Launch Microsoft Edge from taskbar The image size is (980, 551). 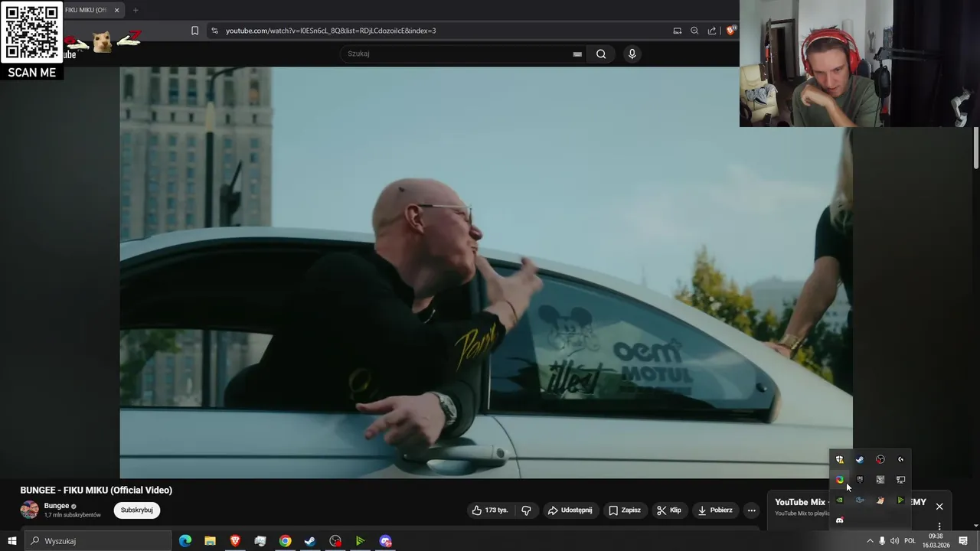(x=185, y=541)
